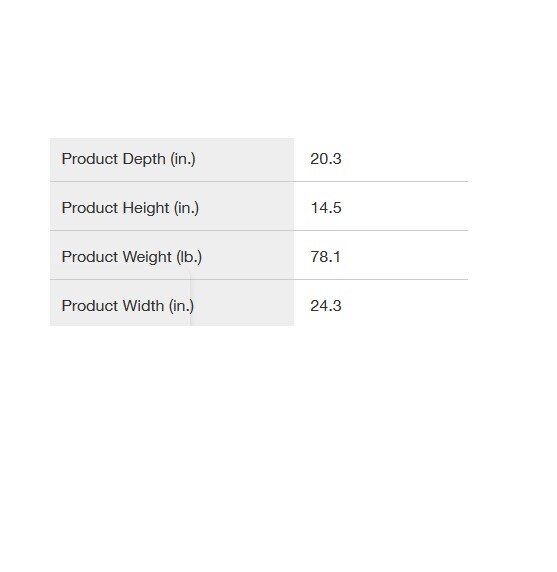Click the word Weight in the table
557x572 pixels.
(x=147, y=257)
